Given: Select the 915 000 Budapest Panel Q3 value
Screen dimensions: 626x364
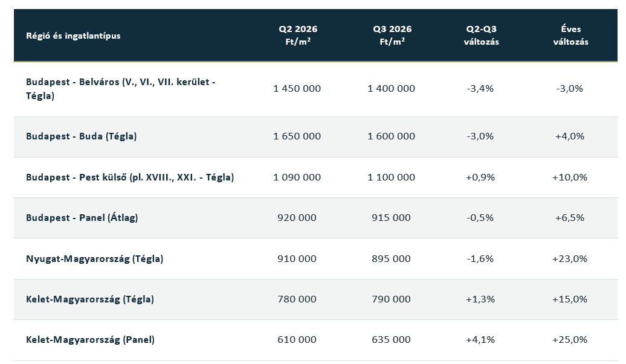Looking at the screenshot, I should [392, 218].
